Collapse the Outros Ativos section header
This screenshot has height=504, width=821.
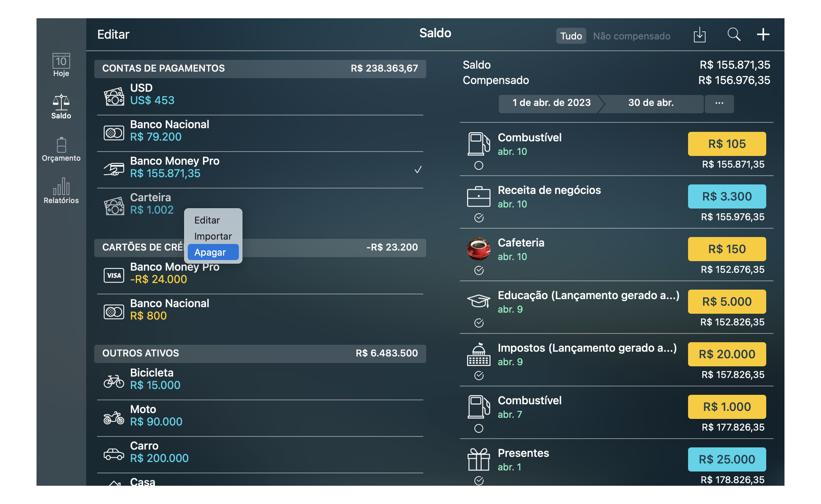pos(260,354)
